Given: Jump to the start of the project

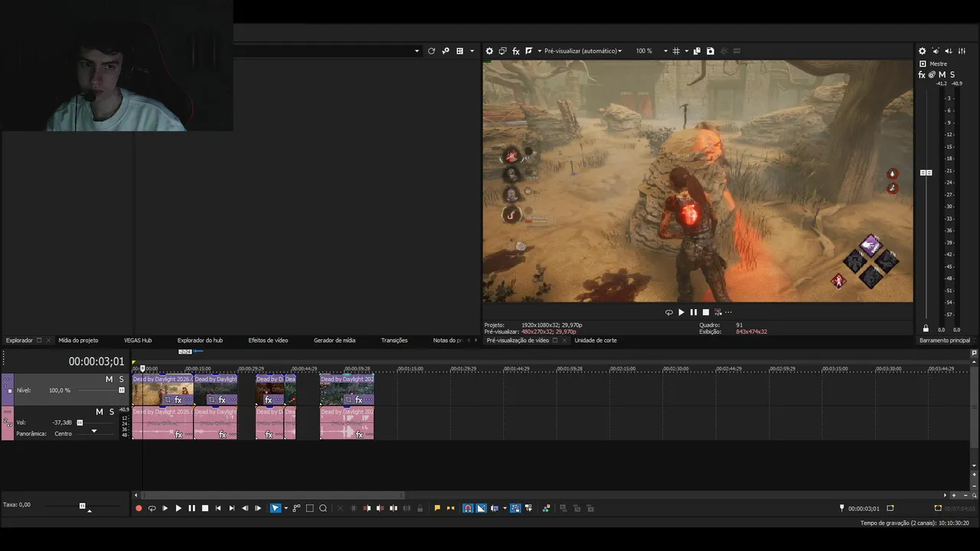Looking at the screenshot, I should [218, 508].
